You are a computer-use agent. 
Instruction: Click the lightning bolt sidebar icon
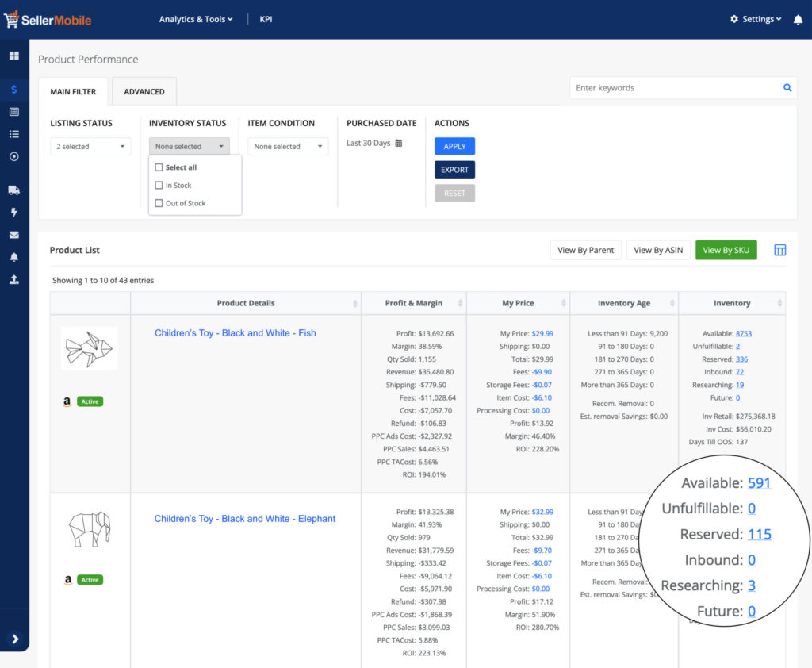click(13, 213)
